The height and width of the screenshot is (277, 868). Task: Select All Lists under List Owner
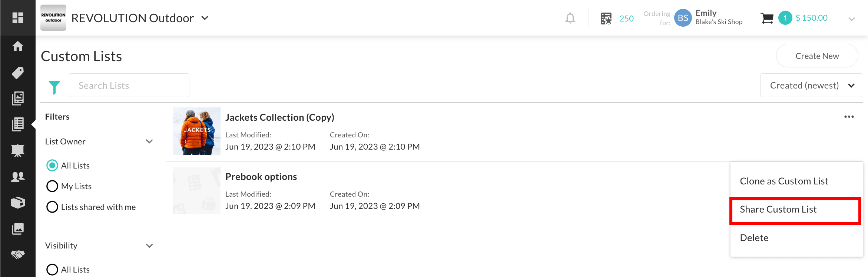point(52,166)
